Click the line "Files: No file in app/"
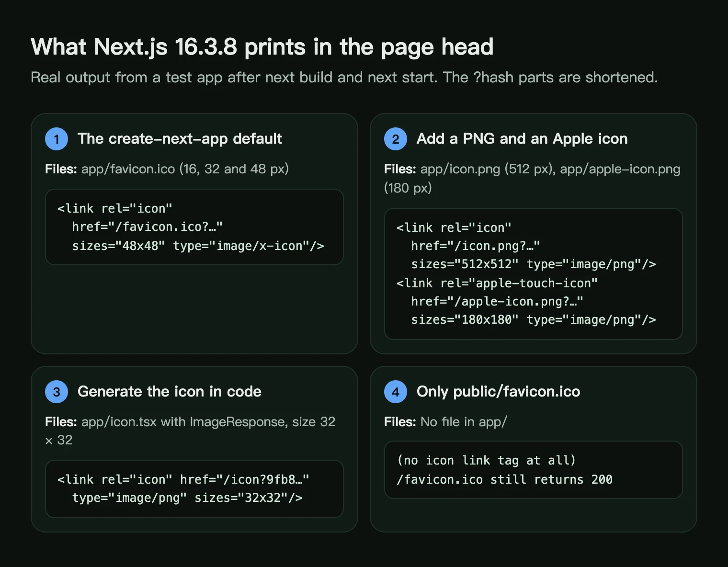The image size is (728, 567). click(445, 421)
